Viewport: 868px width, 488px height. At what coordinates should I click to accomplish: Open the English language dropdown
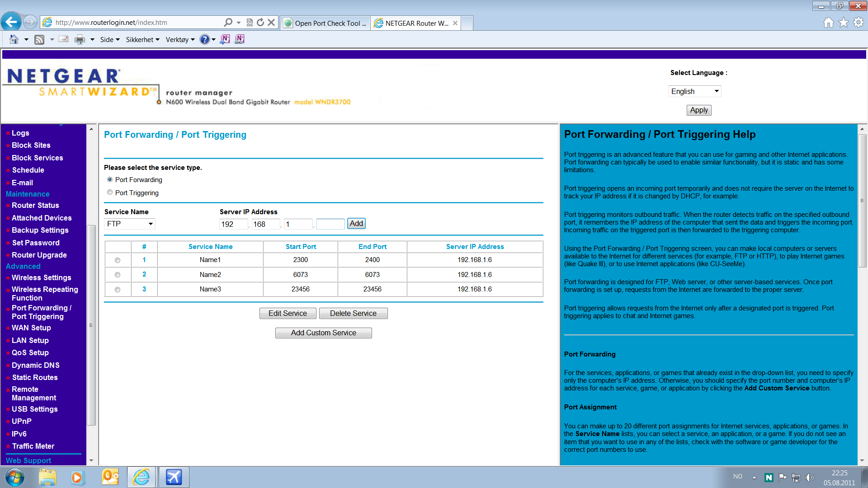694,91
